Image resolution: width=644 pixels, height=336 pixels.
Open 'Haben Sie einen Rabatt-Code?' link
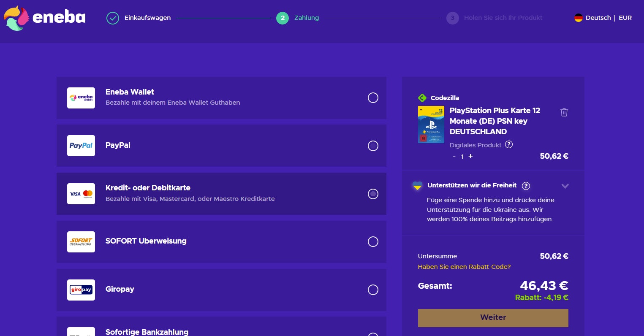click(464, 267)
